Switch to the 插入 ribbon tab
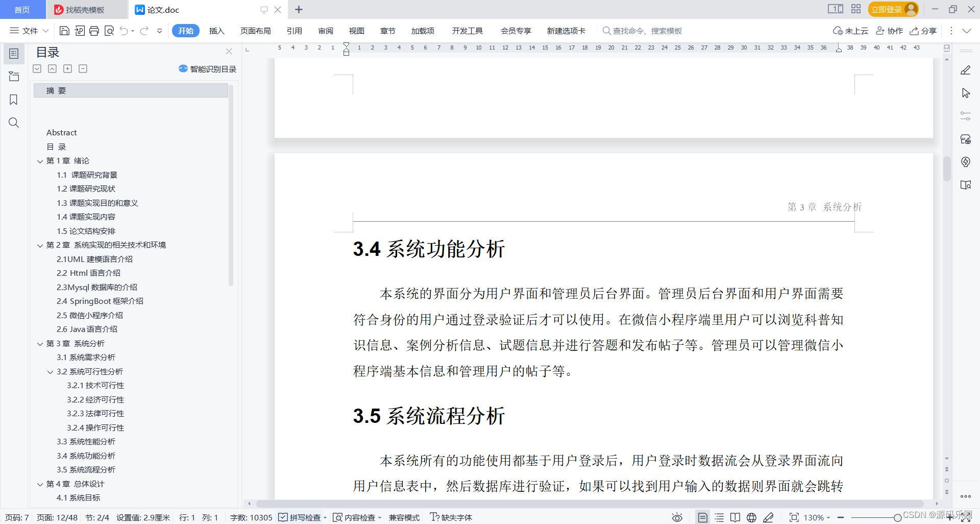This screenshot has height=524, width=980. click(216, 31)
